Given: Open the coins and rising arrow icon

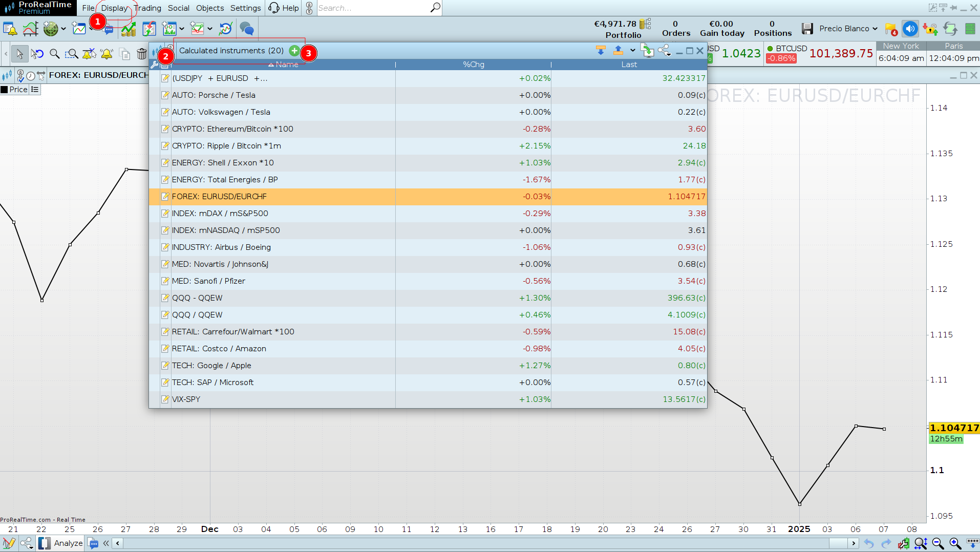Looking at the screenshot, I should (x=129, y=29).
